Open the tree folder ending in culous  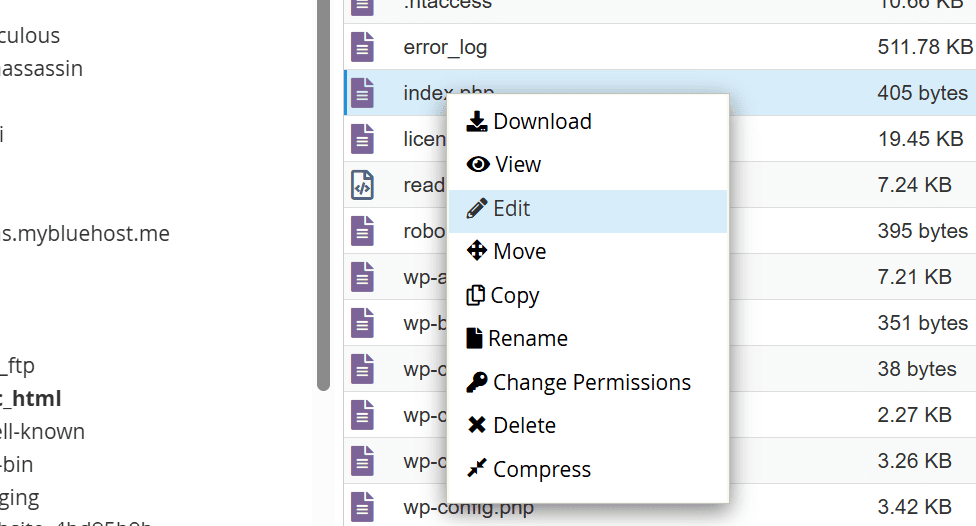(x=30, y=35)
